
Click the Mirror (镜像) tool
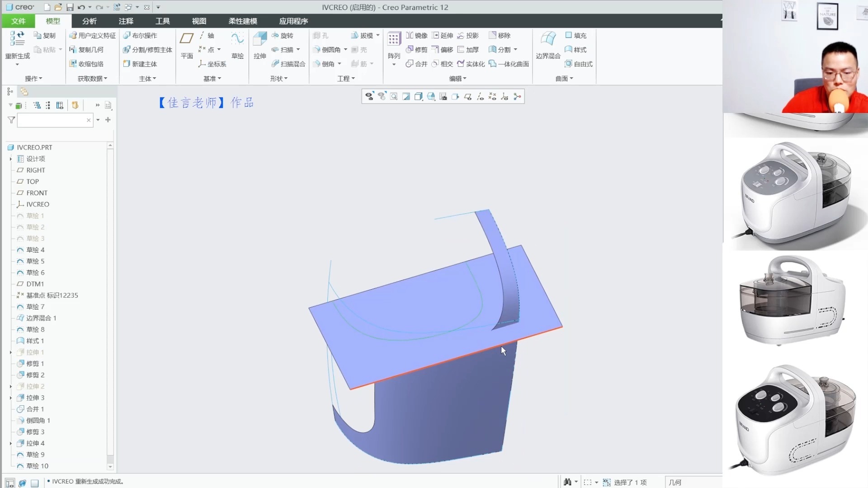[x=416, y=35]
